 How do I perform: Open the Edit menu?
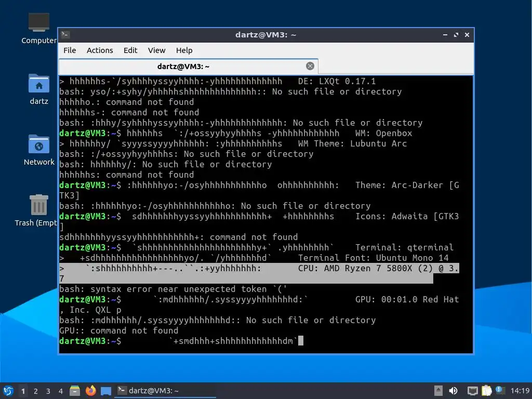point(130,50)
